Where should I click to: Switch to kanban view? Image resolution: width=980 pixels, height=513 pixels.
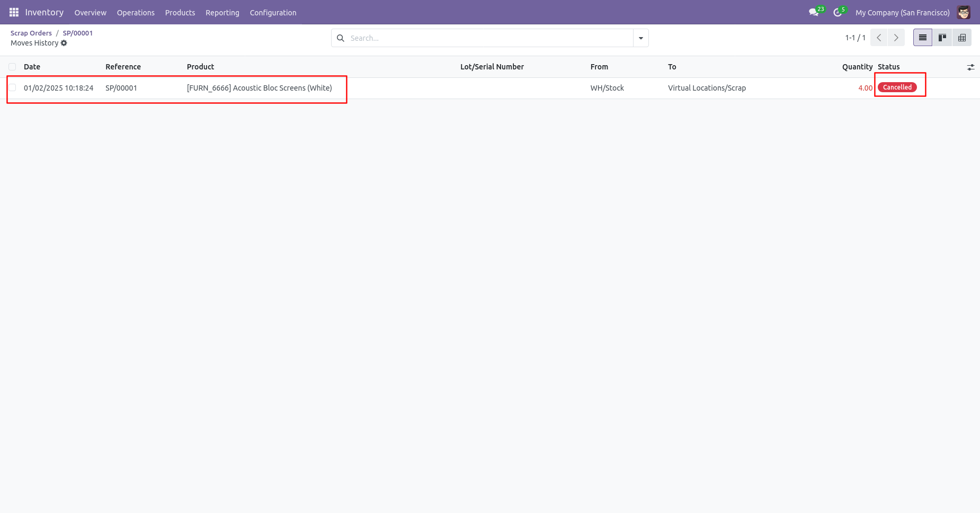click(x=942, y=38)
